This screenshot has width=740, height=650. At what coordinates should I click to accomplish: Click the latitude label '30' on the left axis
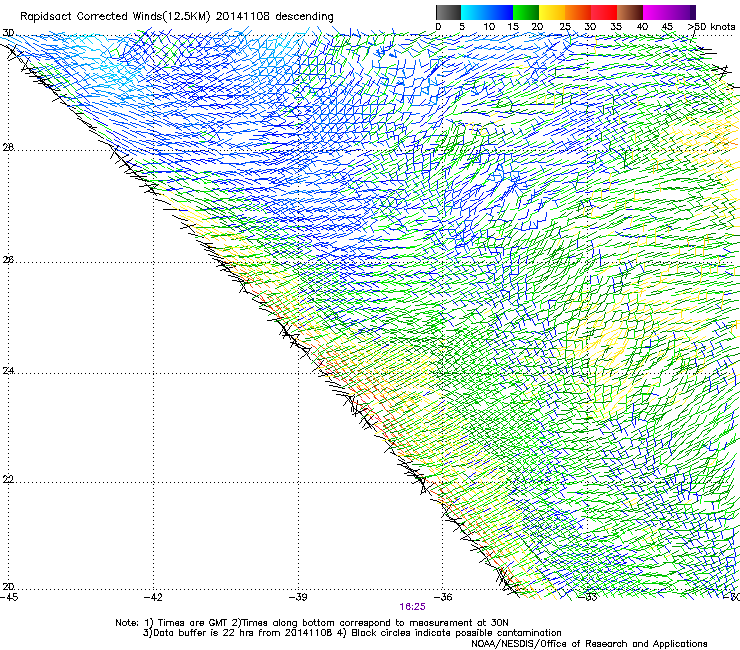click(8, 33)
